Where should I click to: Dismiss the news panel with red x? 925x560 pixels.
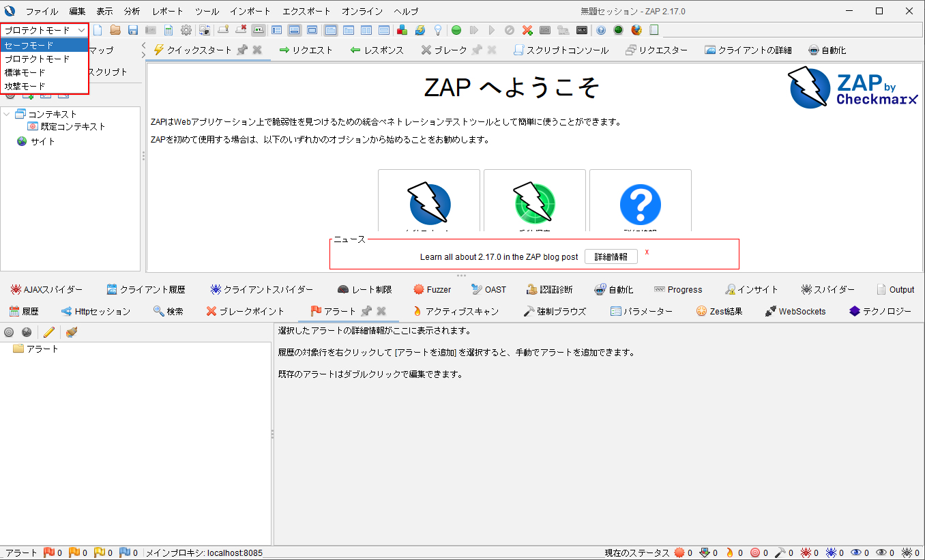point(647,252)
